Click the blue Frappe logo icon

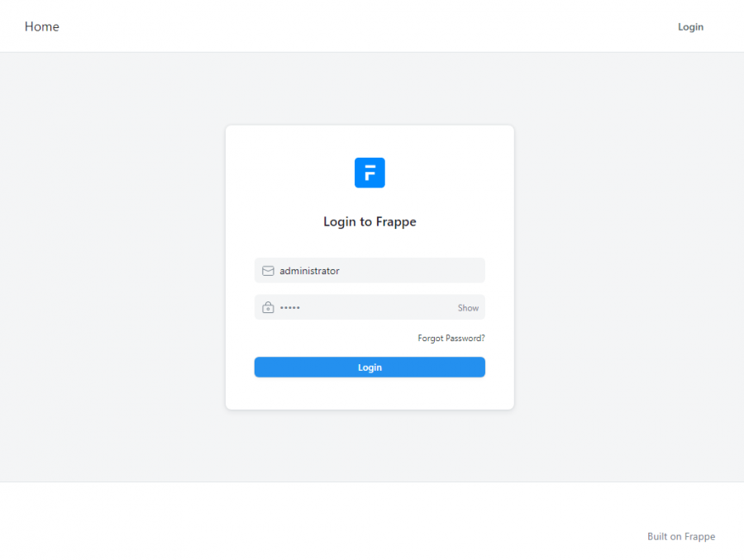[x=370, y=173]
